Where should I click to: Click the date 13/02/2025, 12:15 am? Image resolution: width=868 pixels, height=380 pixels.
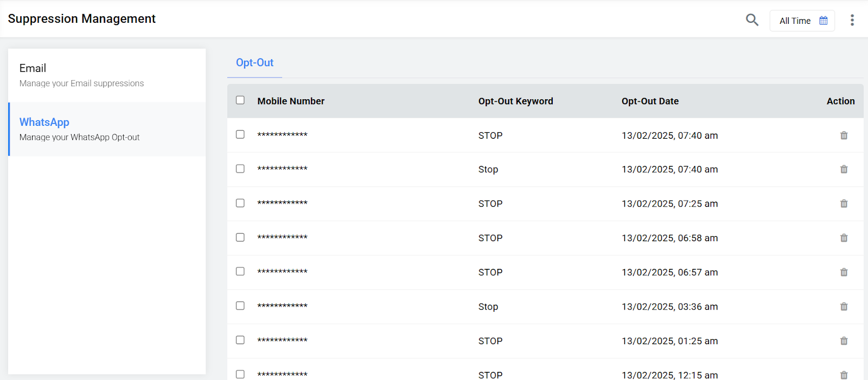pos(669,375)
